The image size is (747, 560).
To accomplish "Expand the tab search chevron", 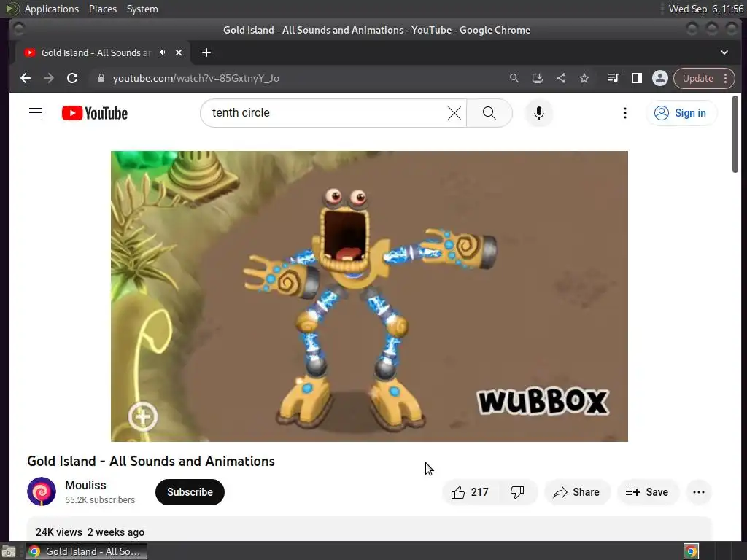I will 724,52.
